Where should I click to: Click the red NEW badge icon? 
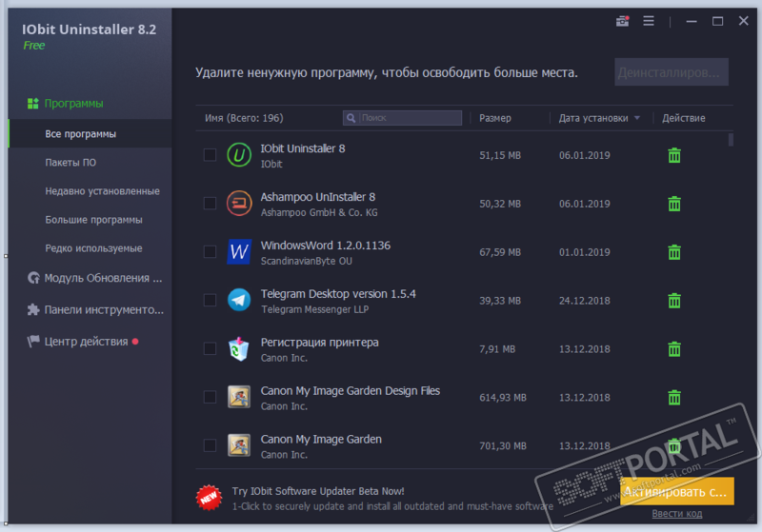tap(209, 498)
